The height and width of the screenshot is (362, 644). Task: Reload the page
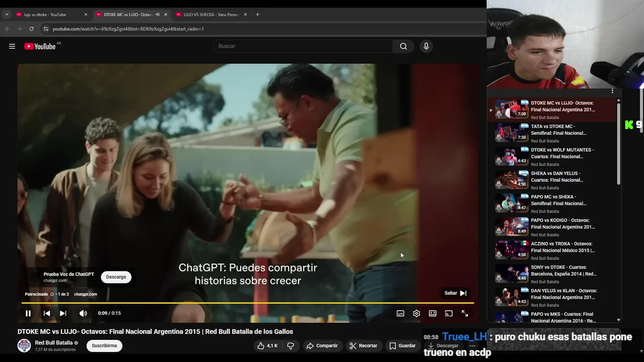point(31,29)
